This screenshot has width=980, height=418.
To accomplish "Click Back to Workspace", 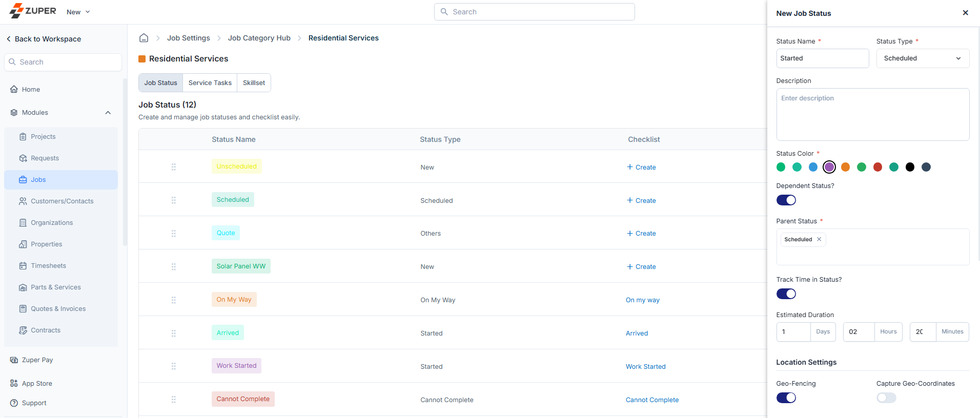I will pos(44,39).
